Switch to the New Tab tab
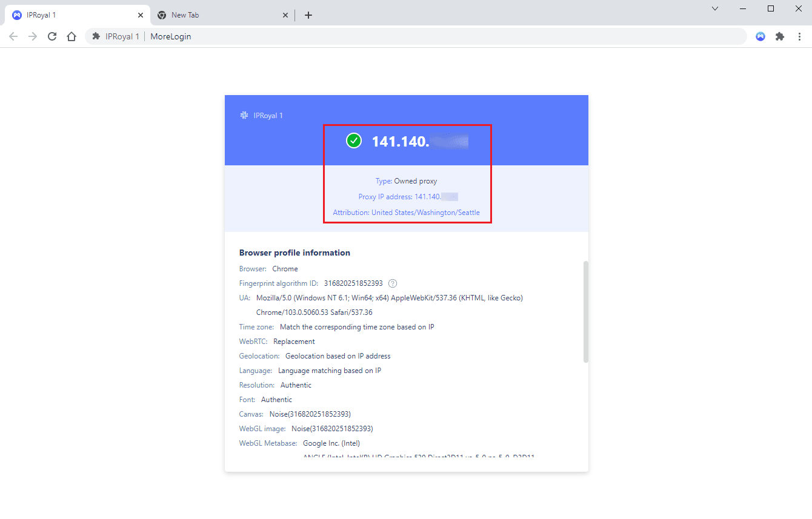Screen dimensions: 812x519 point(222,15)
